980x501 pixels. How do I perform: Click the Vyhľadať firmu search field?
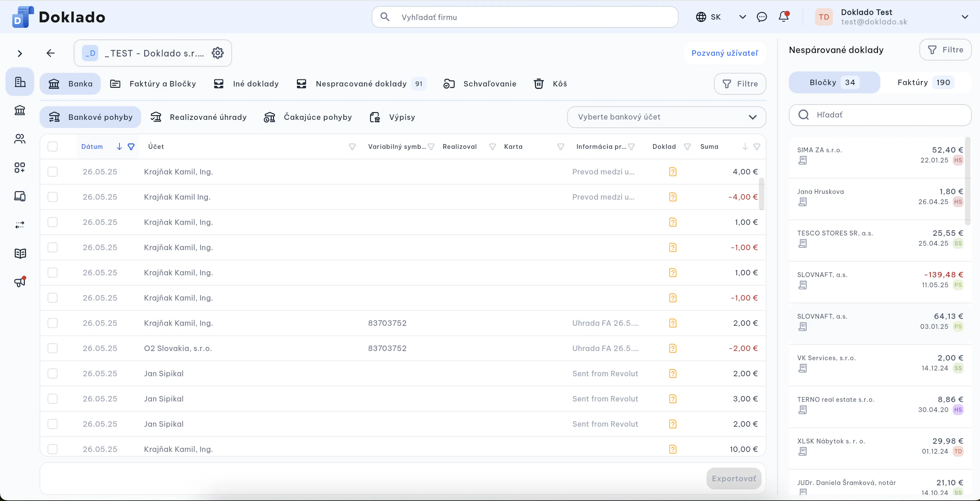click(525, 17)
